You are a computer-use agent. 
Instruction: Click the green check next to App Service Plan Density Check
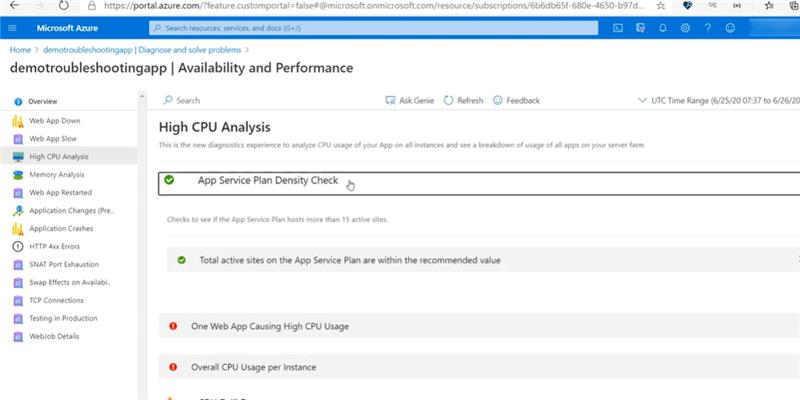(169, 180)
